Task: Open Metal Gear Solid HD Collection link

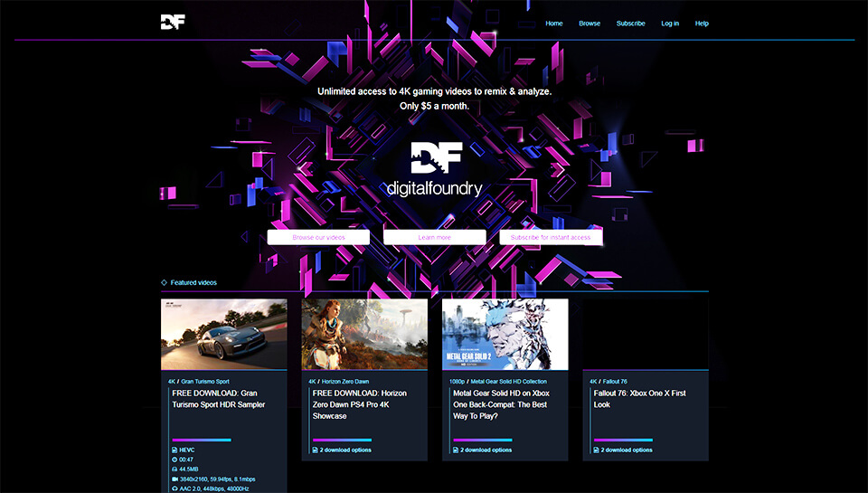Action: coord(509,382)
